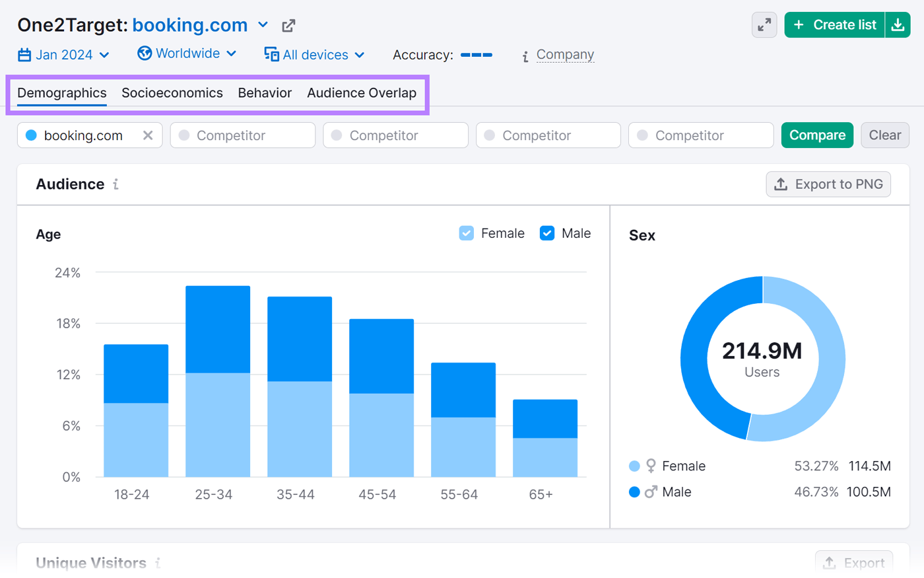Click the devices icon next to All devices
This screenshot has width=924, height=578.
pyautogui.click(x=271, y=54)
